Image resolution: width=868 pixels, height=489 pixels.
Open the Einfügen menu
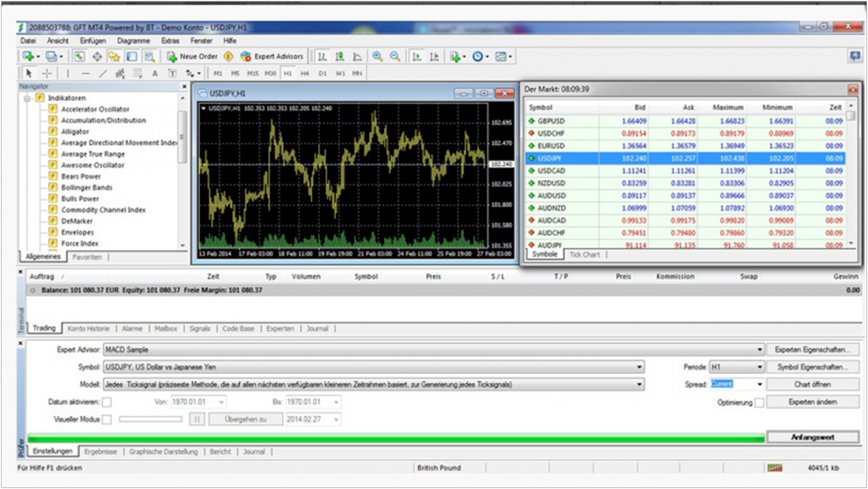92,41
